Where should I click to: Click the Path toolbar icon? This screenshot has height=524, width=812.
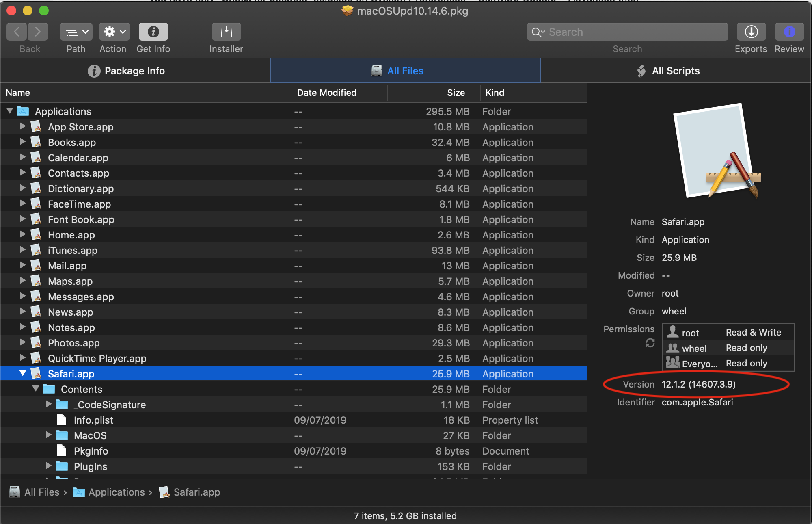76,31
